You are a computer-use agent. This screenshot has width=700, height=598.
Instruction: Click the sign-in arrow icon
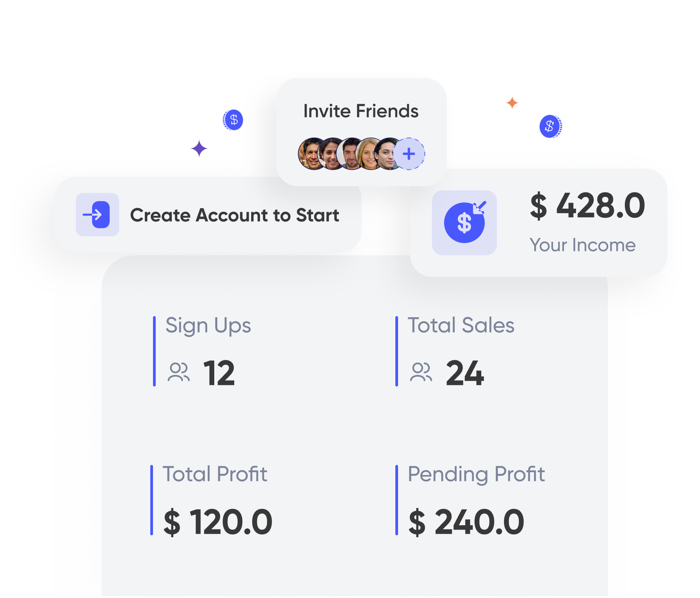97,214
